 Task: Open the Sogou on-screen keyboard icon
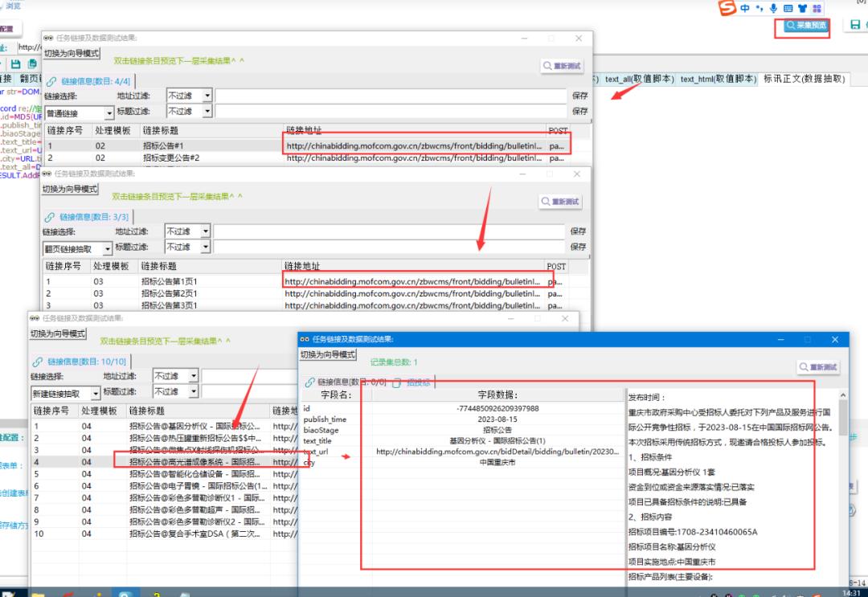point(788,7)
